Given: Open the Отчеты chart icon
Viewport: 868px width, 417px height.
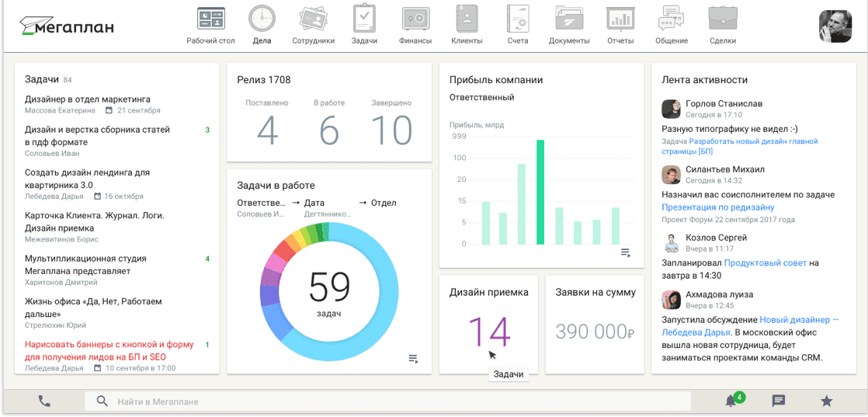Looking at the screenshot, I should (620, 19).
